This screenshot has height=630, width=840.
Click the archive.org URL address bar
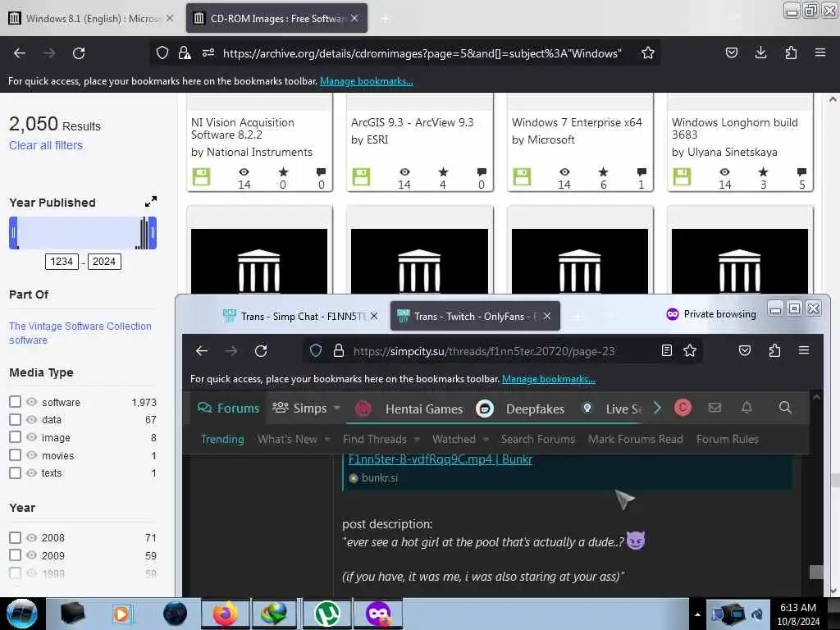point(422,53)
